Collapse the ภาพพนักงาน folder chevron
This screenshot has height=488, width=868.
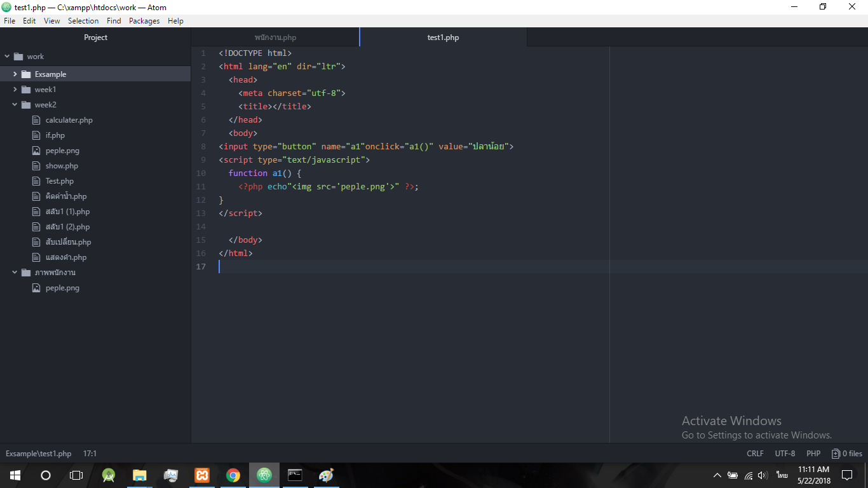(15, 273)
